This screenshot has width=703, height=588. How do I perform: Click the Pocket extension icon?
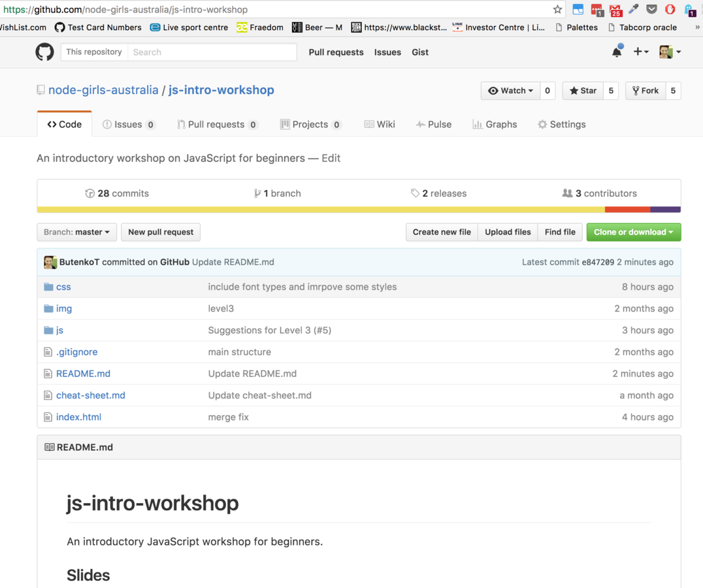pos(651,9)
